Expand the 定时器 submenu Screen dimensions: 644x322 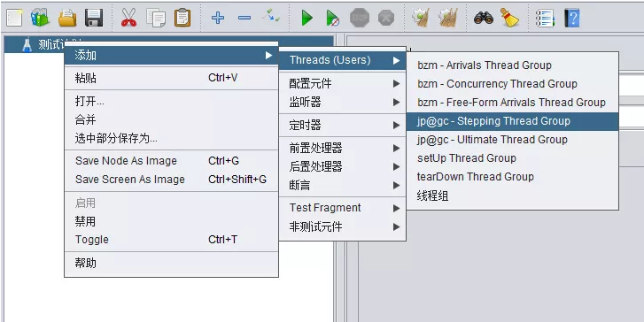343,125
